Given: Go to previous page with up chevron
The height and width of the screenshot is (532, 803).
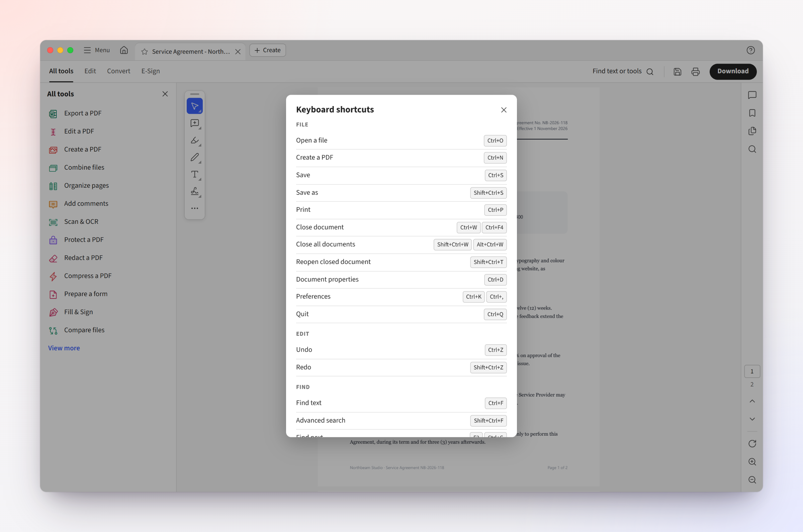Looking at the screenshot, I should coord(752,401).
